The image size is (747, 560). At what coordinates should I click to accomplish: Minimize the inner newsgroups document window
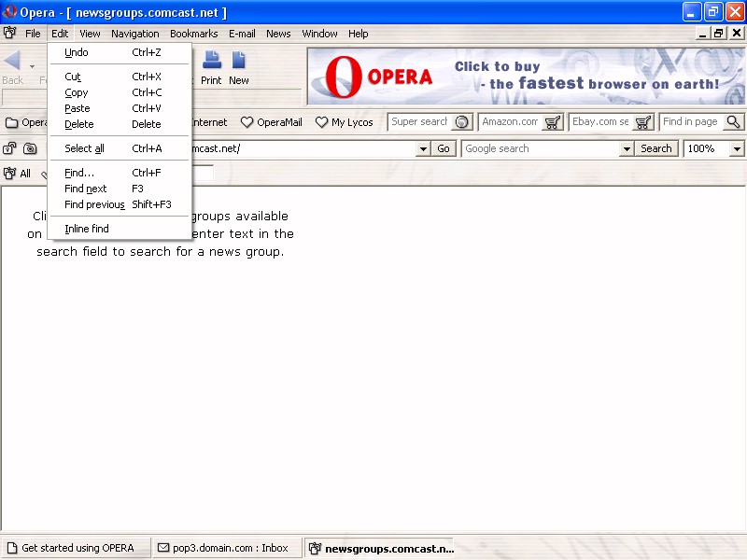pyautogui.click(x=702, y=34)
